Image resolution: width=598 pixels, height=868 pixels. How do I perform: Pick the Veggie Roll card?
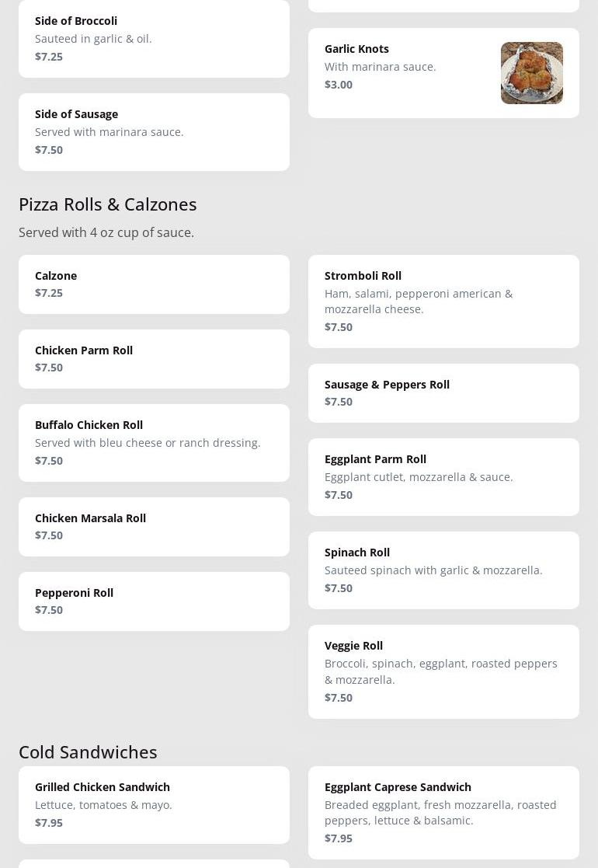443,671
